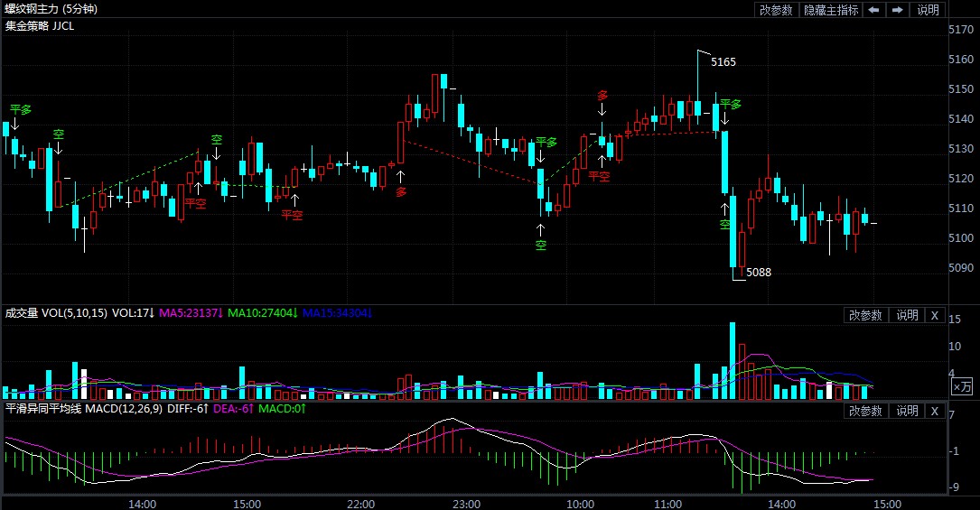Select the 集金策略 JJCL indicator label
Image resolution: width=980 pixels, height=510 pixels.
pos(40,26)
